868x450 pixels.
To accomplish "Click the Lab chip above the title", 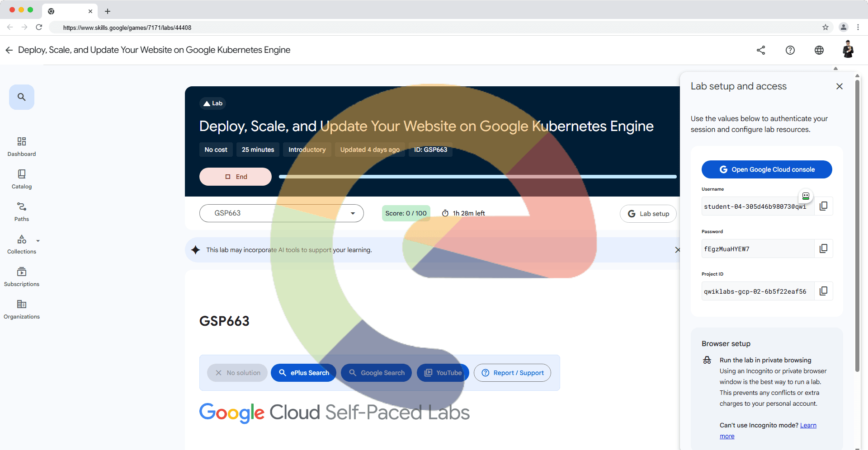I will [x=213, y=103].
